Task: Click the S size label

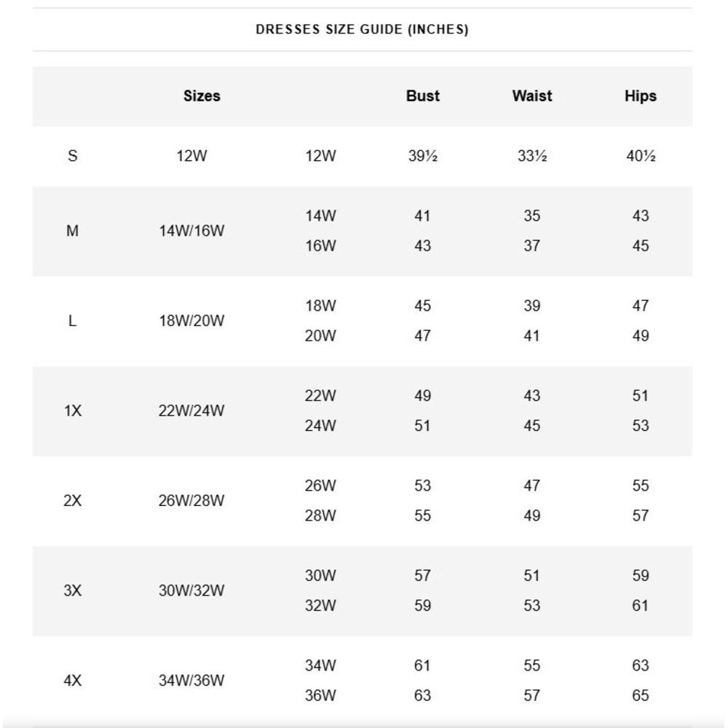Action: [72, 156]
